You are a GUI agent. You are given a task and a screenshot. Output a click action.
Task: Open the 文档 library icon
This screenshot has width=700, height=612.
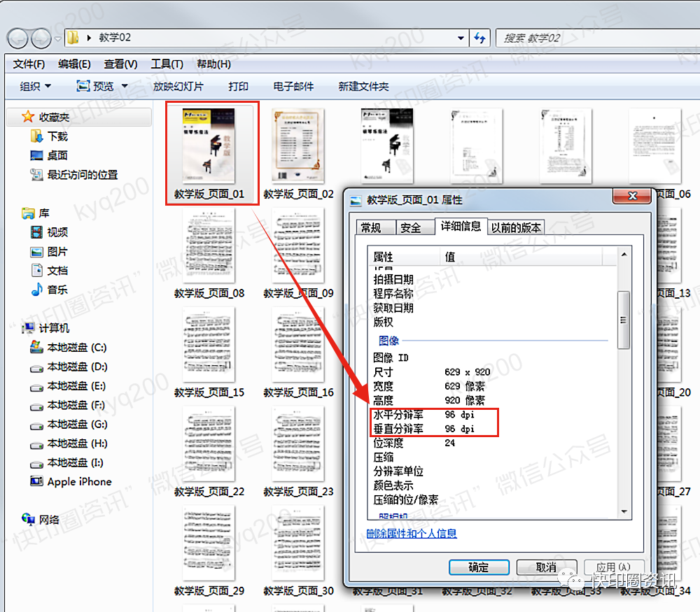[37, 270]
